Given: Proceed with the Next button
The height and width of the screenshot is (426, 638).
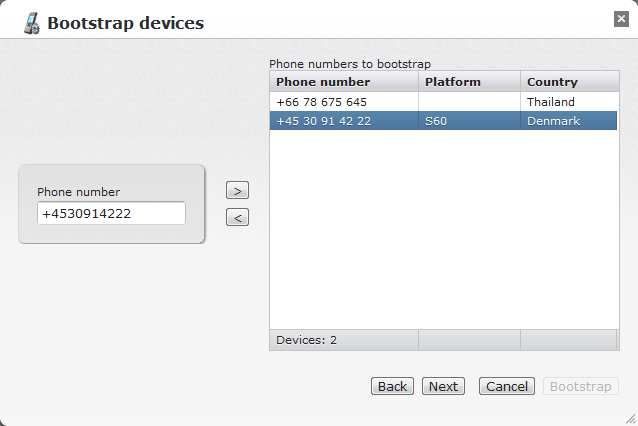Looking at the screenshot, I should pyautogui.click(x=443, y=387).
